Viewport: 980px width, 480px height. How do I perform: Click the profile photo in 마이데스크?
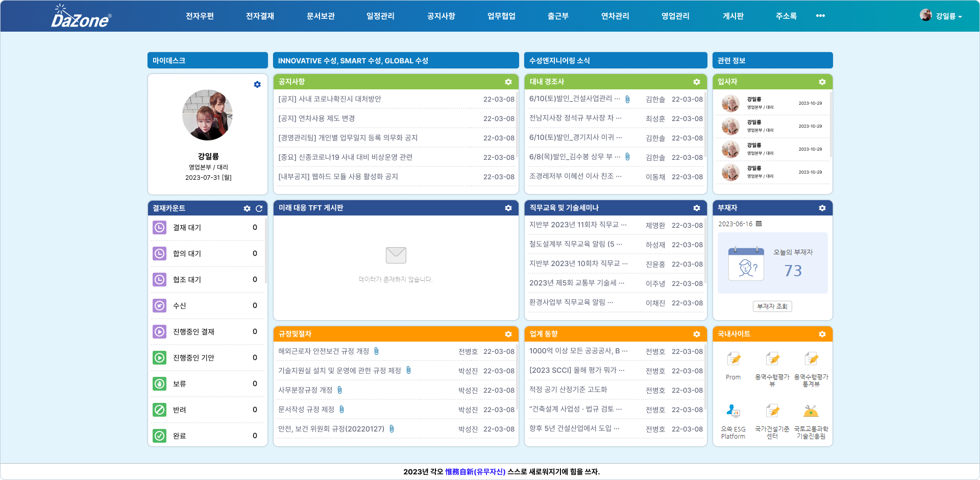point(208,115)
